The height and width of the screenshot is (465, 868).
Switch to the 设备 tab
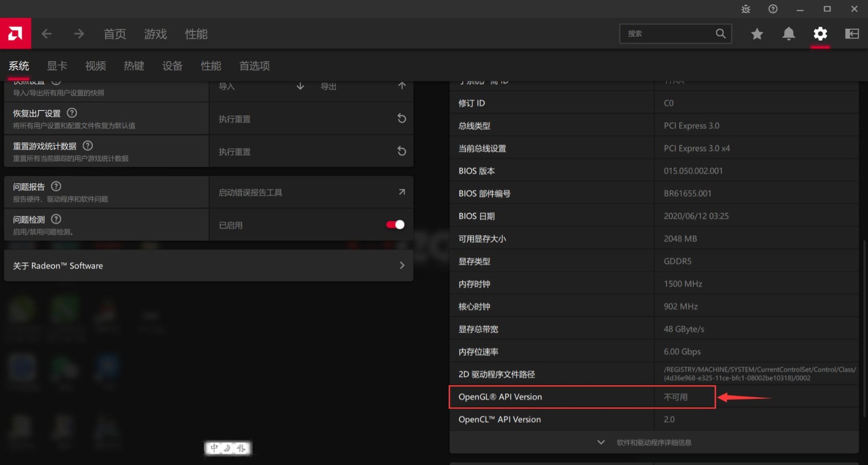173,66
